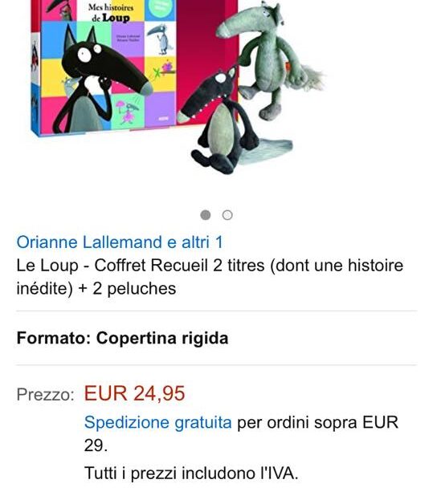Image resolution: width=433 pixels, height=504 pixels.
Task: Select the first filled carousel dot
Action: click(206, 215)
